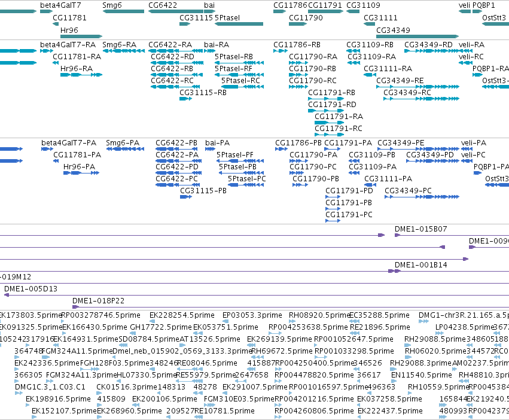
Task: Click the CG11791-RD transcript label
Action: 332,105
